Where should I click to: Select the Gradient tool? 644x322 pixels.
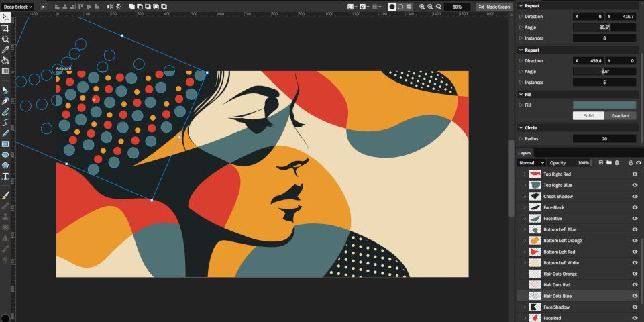coord(5,71)
